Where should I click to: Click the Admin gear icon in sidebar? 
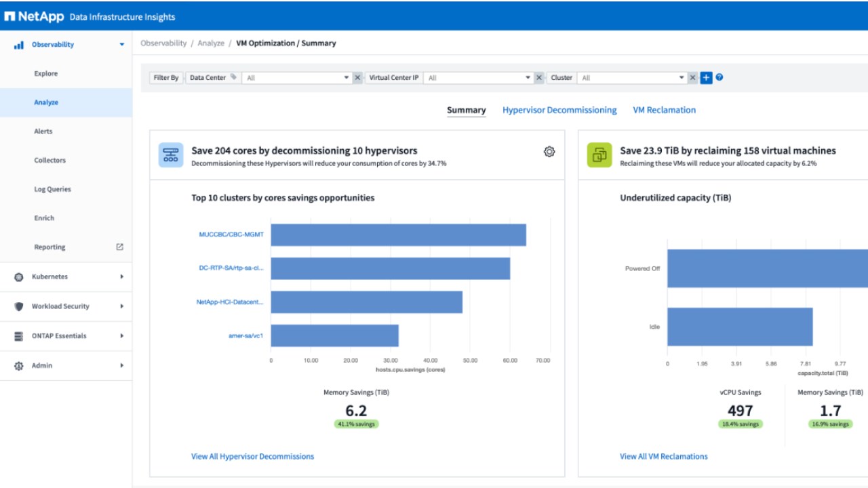tap(19, 366)
